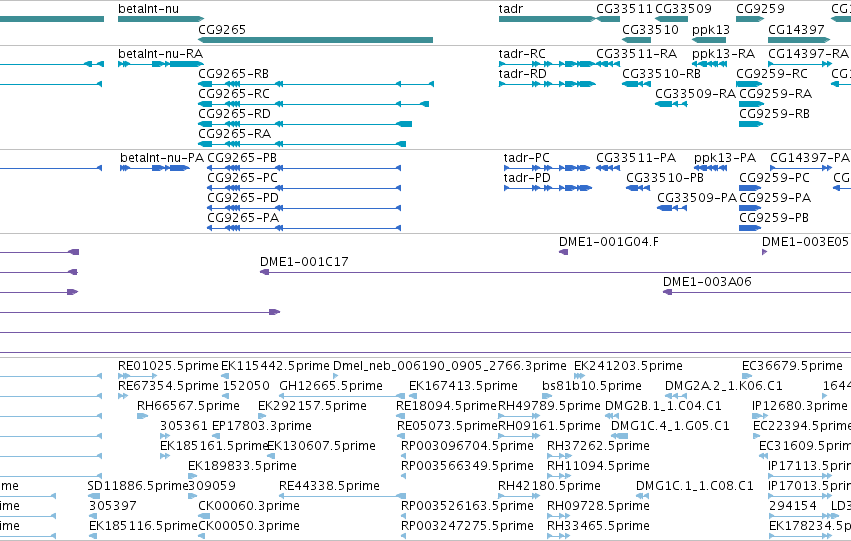Click the CG9259-PB protein label

click(x=774, y=218)
